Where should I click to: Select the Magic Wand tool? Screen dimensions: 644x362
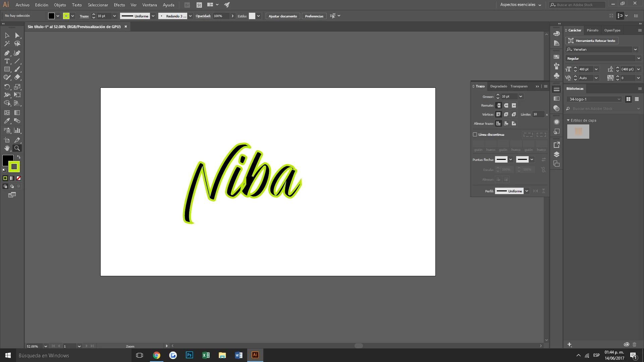pos(7,44)
